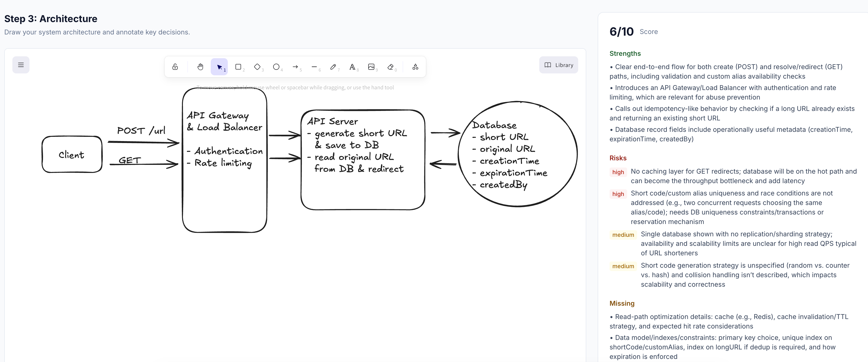Click the 'Risks' heading
The height and width of the screenshot is (362, 868).
tap(618, 158)
